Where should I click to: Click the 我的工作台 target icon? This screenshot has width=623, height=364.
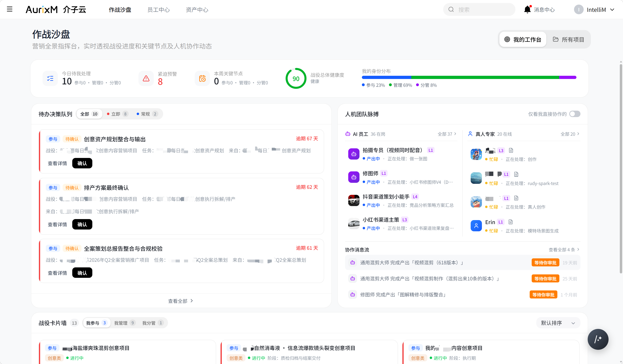coord(507,39)
